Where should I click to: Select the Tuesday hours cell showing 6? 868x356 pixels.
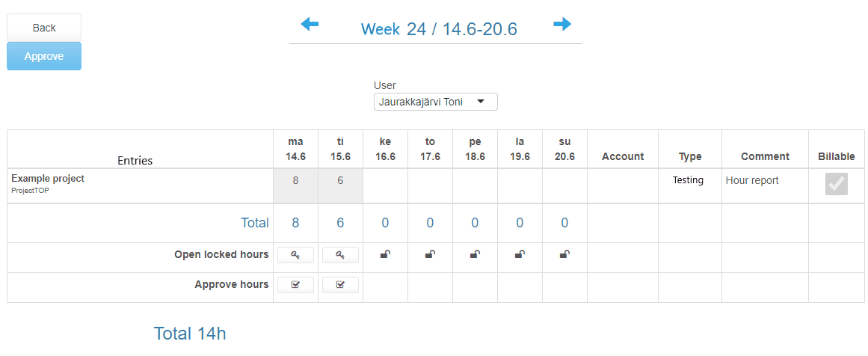point(340,186)
